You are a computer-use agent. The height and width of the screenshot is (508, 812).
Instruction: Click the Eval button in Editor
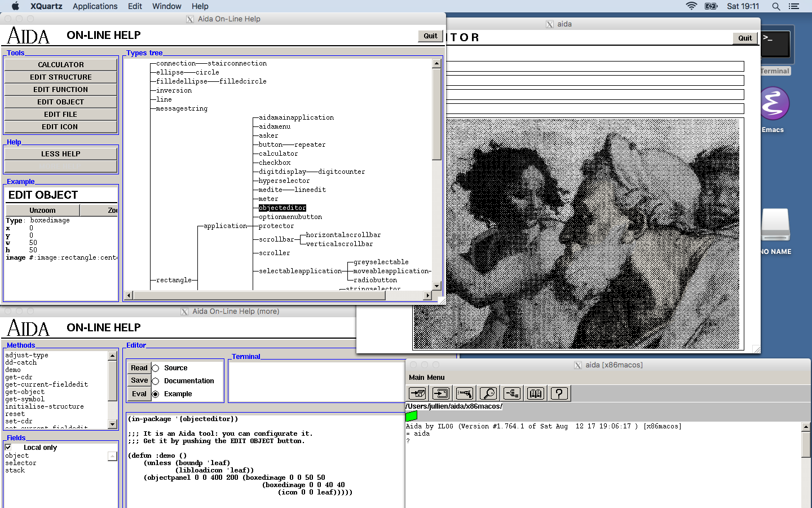point(139,394)
